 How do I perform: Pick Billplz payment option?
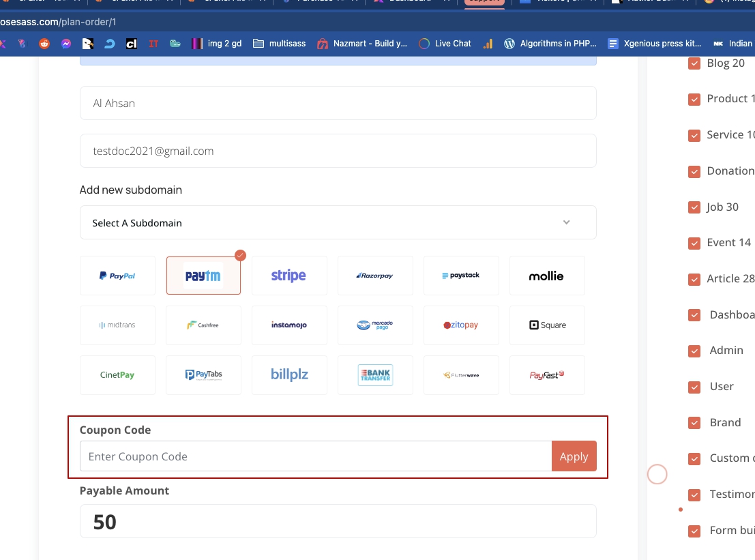[x=289, y=375]
